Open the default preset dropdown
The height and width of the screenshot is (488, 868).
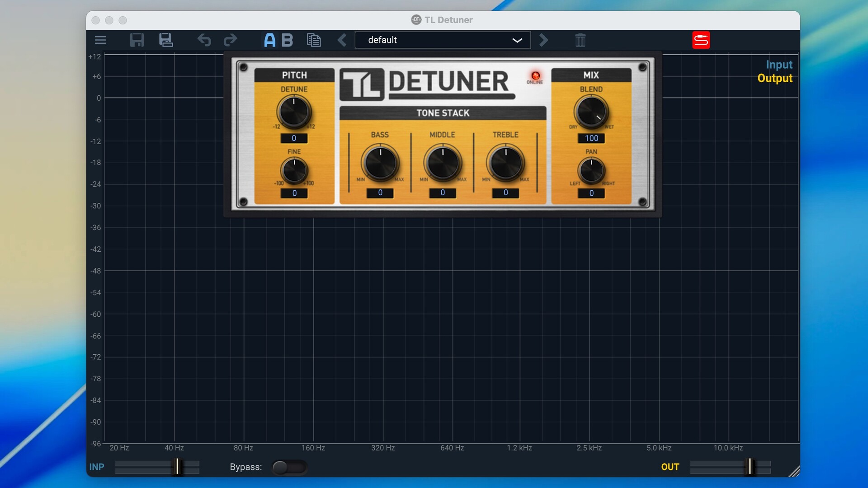pos(443,40)
